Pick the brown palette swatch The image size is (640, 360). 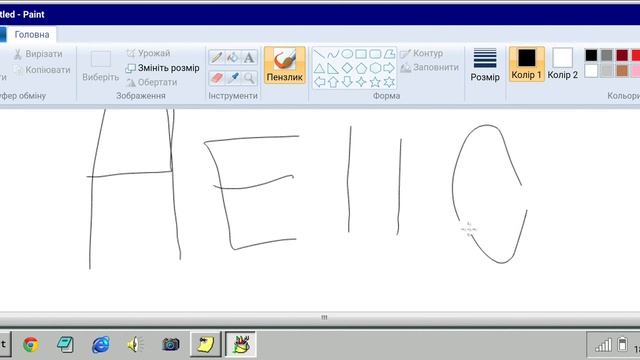click(x=622, y=71)
